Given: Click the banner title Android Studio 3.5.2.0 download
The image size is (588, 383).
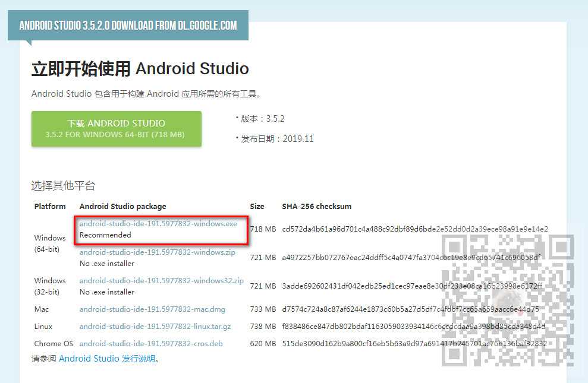Looking at the screenshot, I should coord(128,26).
